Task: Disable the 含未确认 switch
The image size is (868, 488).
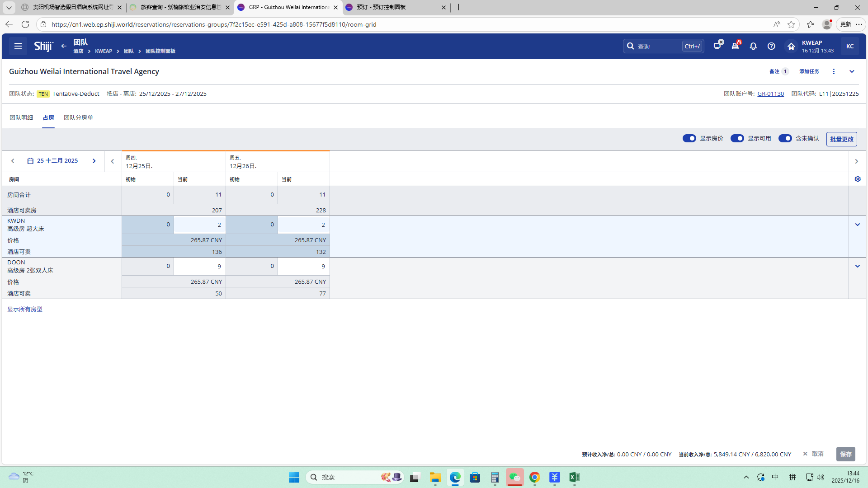Action: [x=785, y=138]
